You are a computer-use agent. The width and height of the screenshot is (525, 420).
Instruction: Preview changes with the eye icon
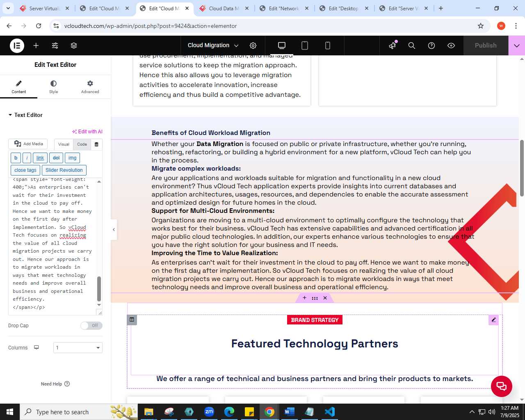pyautogui.click(x=451, y=46)
